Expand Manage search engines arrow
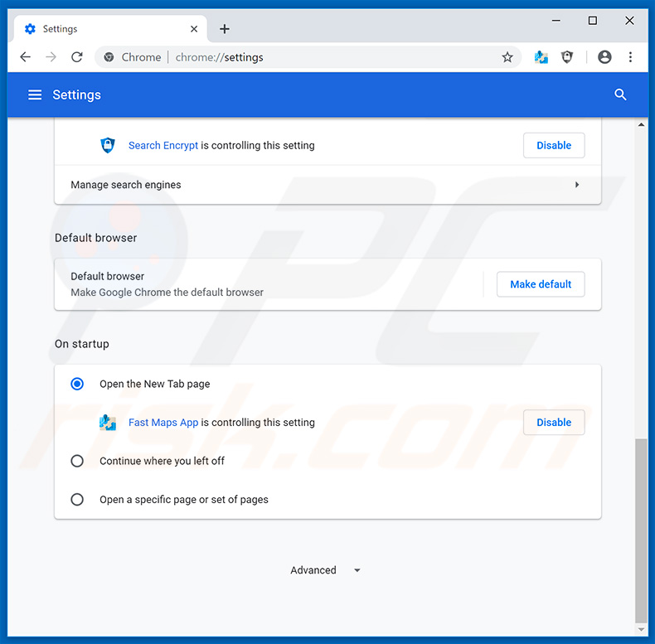The image size is (655, 644). coord(577,185)
